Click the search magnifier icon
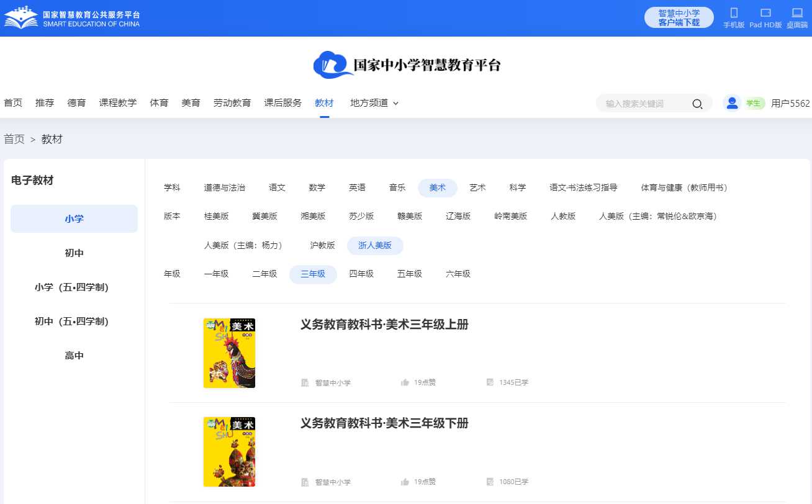The width and height of the screenshot is (812, 504). (x=697, y=104)
